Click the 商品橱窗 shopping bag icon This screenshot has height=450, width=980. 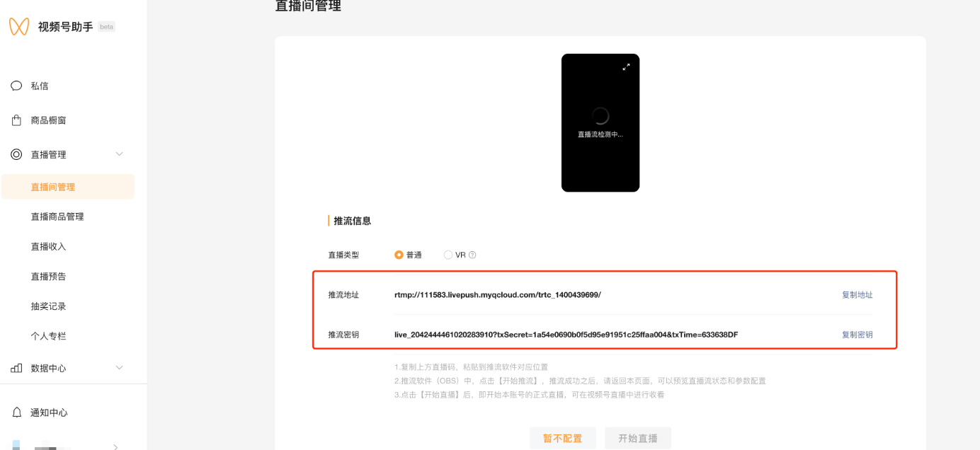tap(16, 120)
